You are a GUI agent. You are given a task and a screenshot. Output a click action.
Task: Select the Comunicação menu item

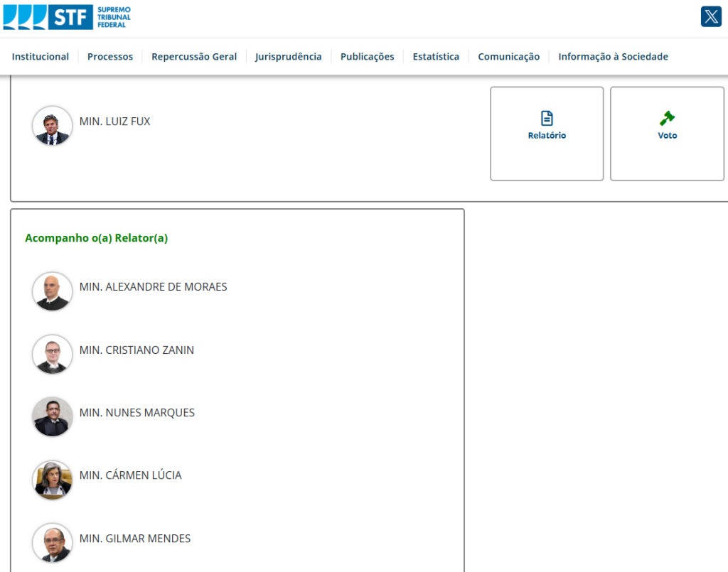tap(508, 57)
